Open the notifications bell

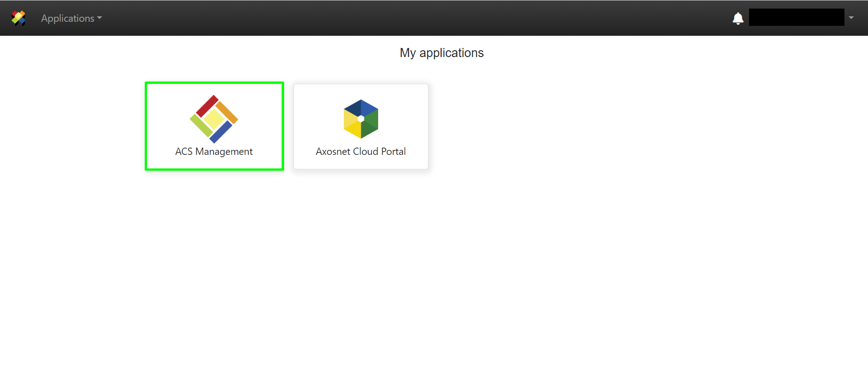[x=738, y=18]
